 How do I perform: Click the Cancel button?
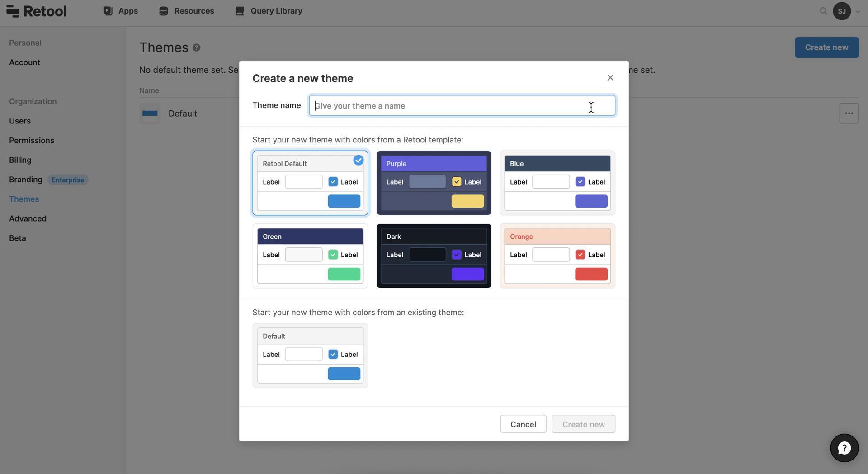(x=523, y=424)
